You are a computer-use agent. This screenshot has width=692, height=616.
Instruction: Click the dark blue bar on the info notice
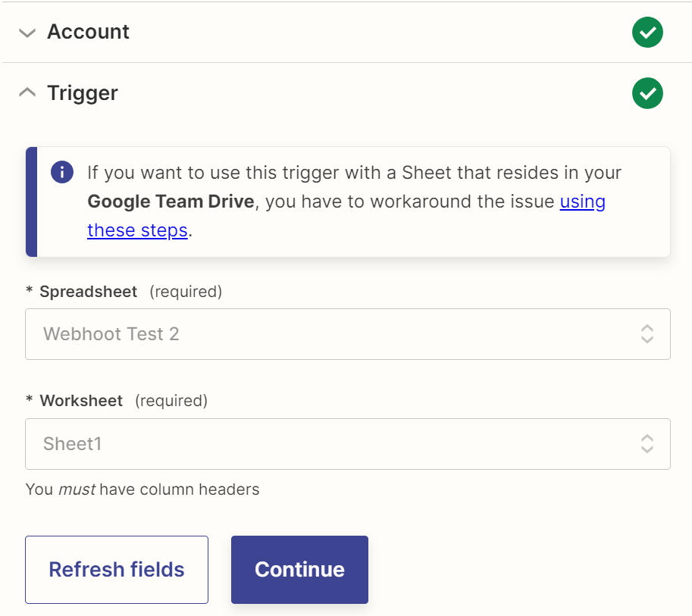(31, 202)
